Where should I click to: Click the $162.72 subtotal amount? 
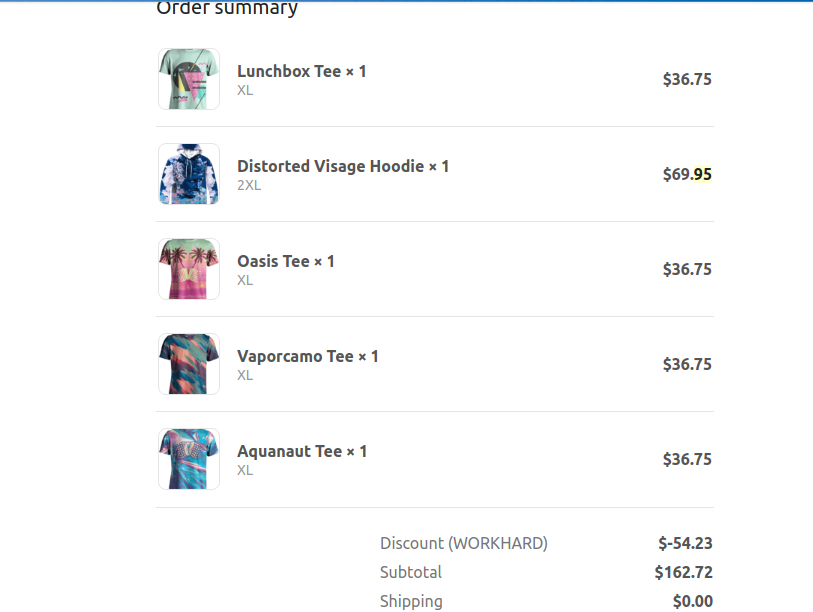pos(683,572)
